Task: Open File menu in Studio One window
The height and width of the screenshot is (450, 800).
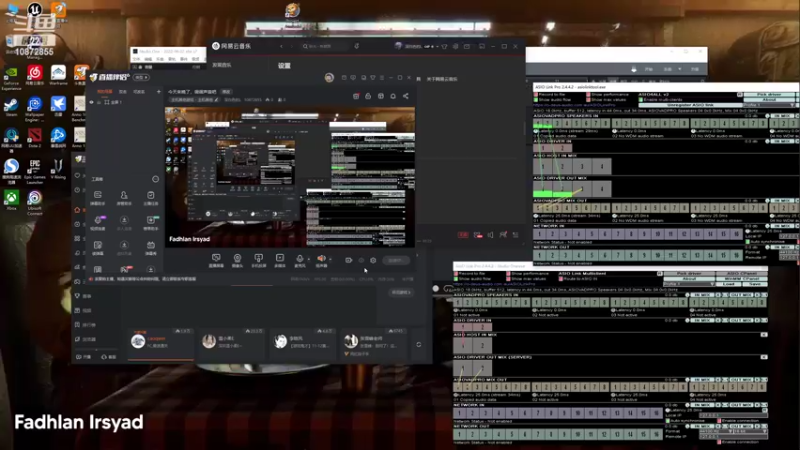Action: [x=136, y=59]
